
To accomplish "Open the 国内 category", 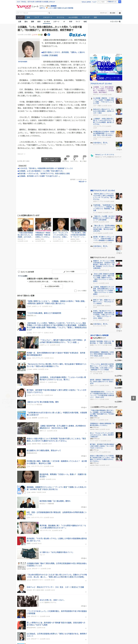I will [26, 21].
